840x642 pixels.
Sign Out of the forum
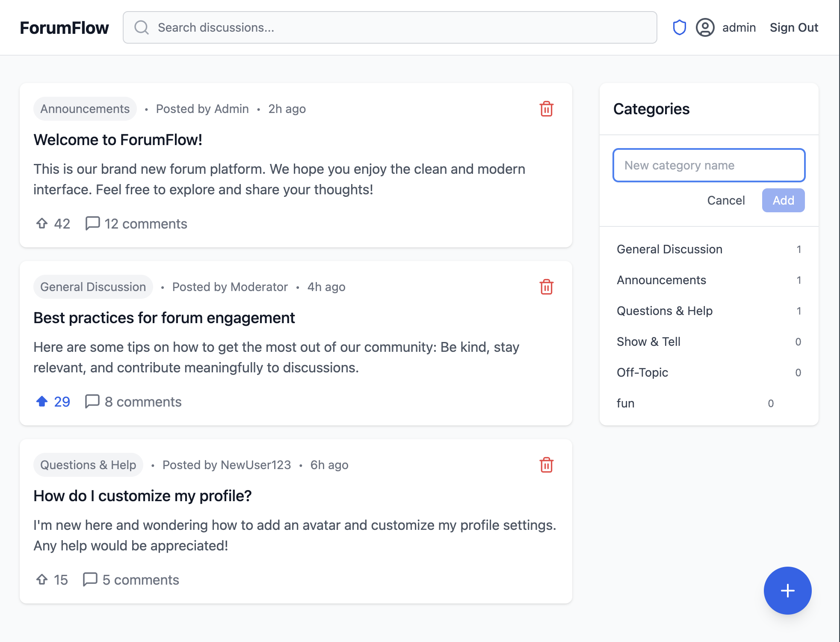click(794, 27)
